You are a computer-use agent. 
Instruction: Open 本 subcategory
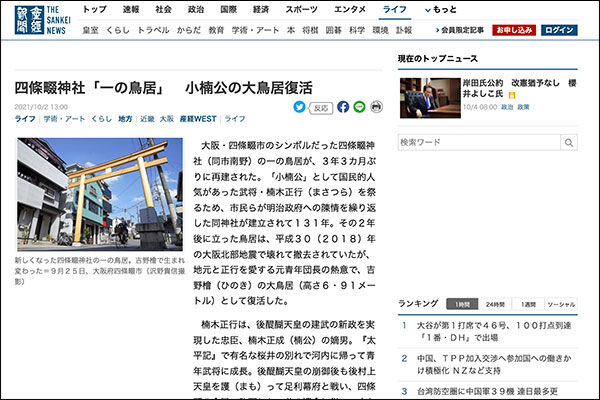point(291,30)
